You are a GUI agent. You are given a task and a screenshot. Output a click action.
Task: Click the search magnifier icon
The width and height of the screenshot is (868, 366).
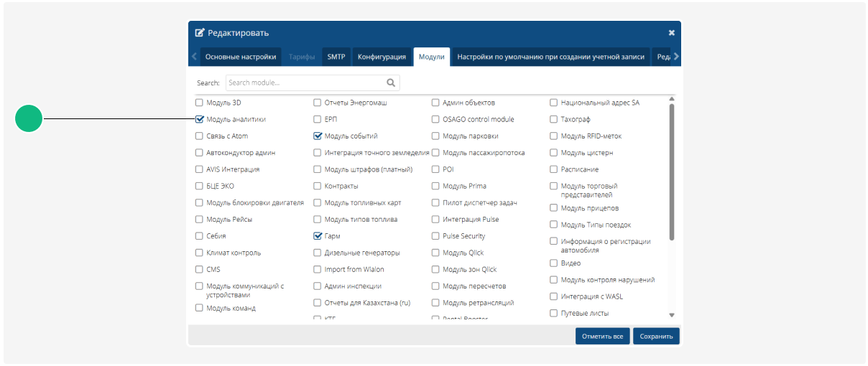coord(391,83)
